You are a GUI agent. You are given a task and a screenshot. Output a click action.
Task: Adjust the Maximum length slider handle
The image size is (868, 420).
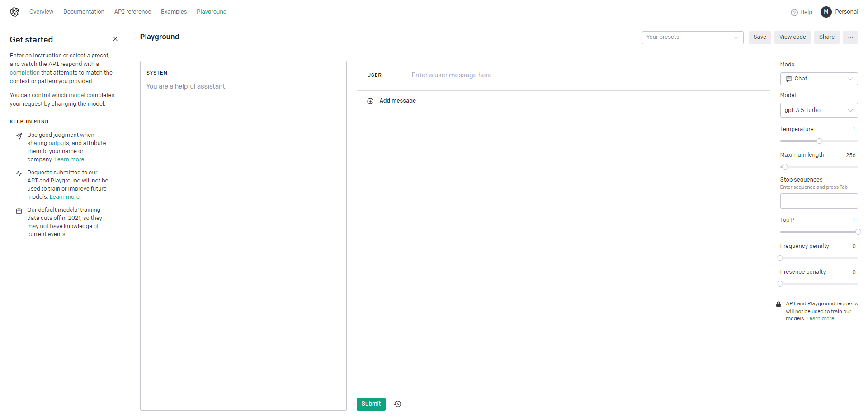(785, 167)
